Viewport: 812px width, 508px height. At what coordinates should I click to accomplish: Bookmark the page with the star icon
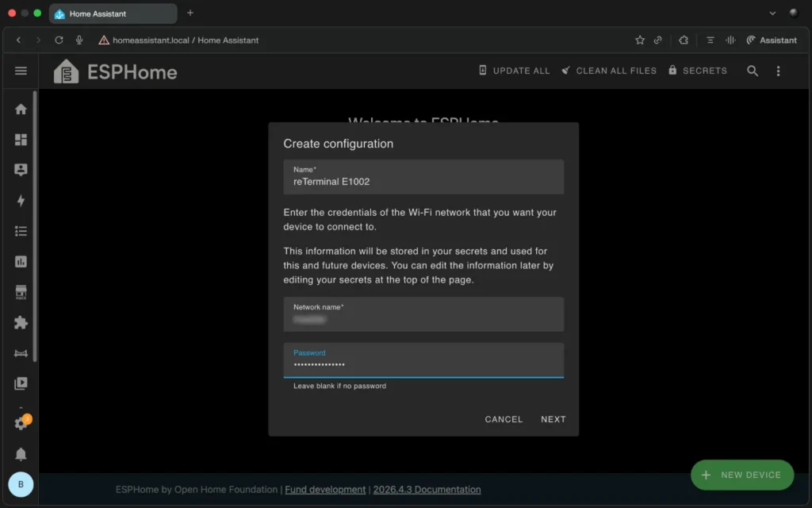[640, 40]
